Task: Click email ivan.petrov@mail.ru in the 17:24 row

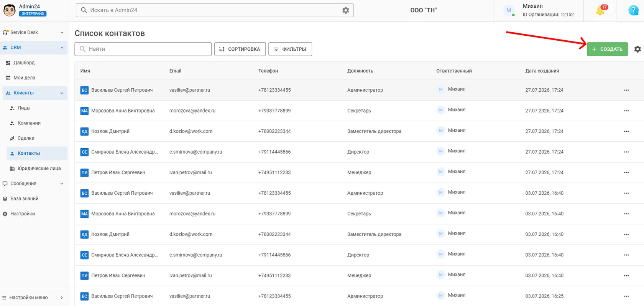Action: (191, 173)
